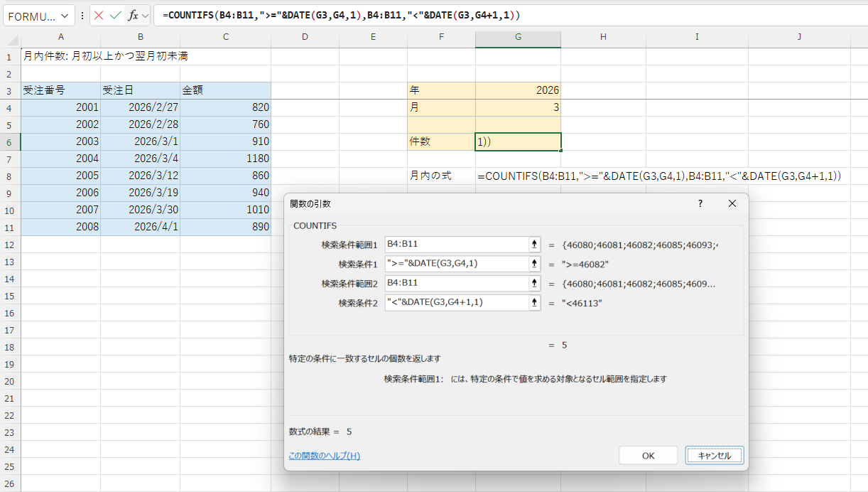This screenshot has width=868, height=492.
Task: Open the Name Box function dropdown
Action: 65,16
